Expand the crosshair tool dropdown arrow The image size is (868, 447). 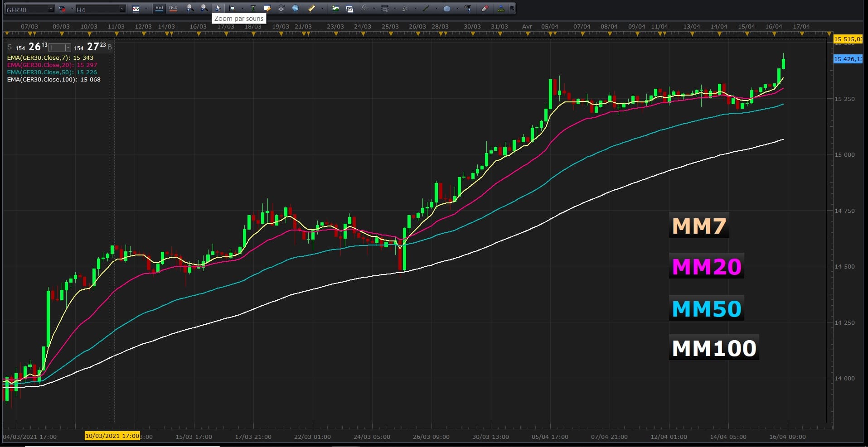click(x=242, y=9)
